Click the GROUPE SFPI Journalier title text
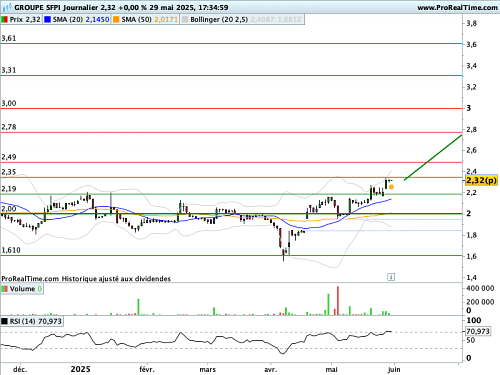The width and height of the screenshot is (500, 375). [56, 7]
